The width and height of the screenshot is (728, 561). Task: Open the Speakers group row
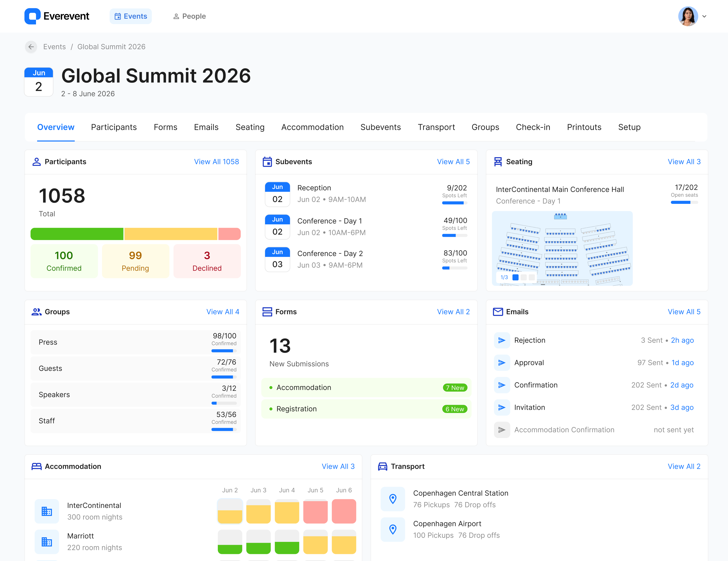click(136, 395)
